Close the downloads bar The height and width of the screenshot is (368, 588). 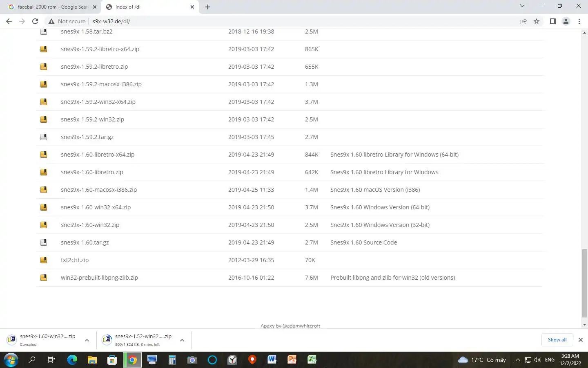(580, 340)
